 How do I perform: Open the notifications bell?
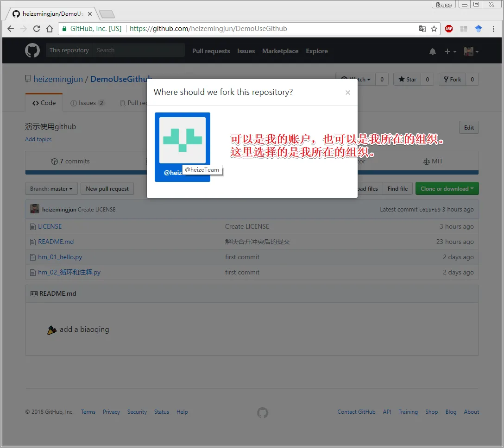[433, 51]
